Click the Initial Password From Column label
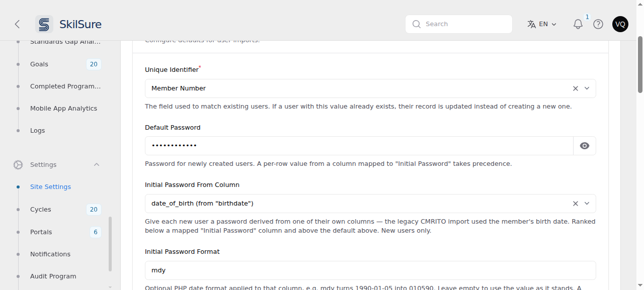The image size is (644, 290). pyautogui.click(x=192, y=185)
